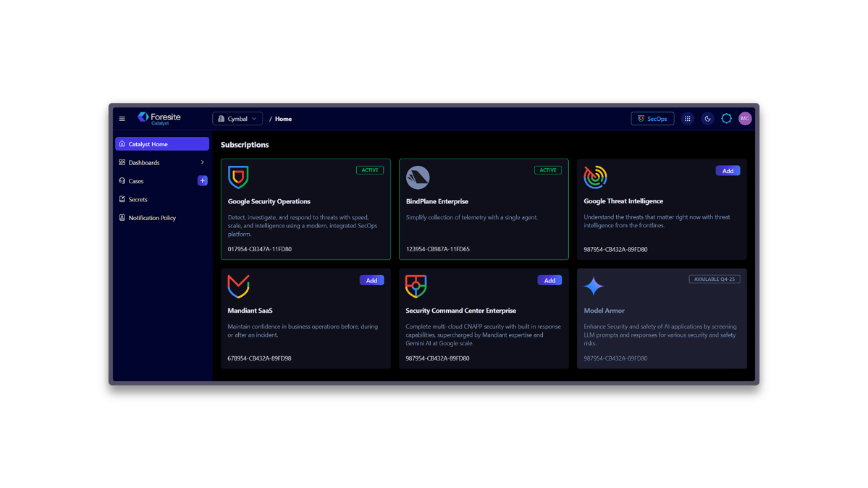This screenshot has height=488, width=868.
Task: Toggle dark mode with the moon icon
Action: [x=707, y=118]
